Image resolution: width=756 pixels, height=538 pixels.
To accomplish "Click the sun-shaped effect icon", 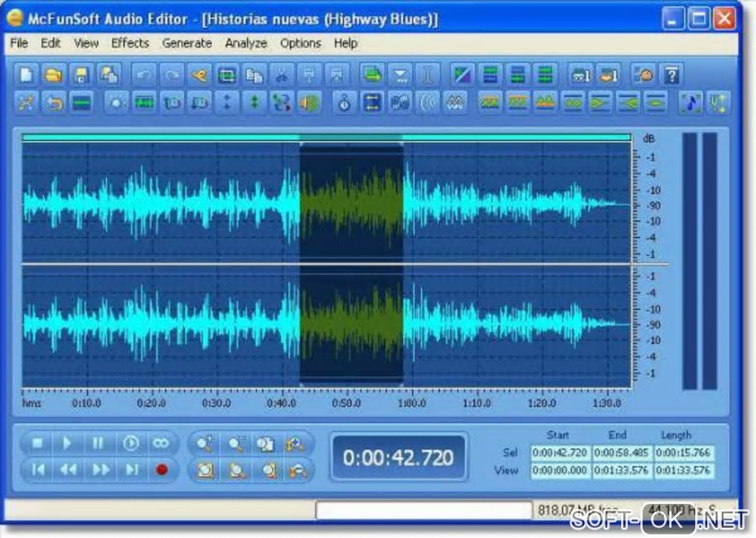I will (x=116, y=103).
